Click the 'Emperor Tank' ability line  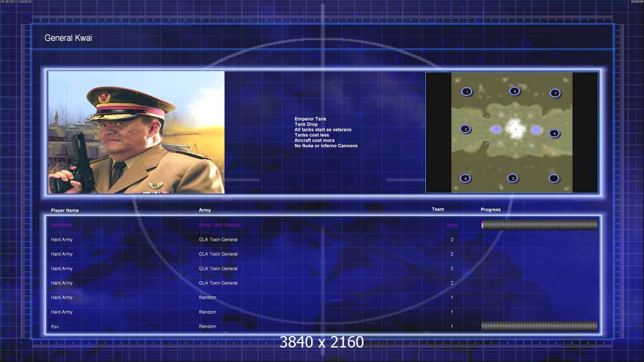(x=310, y=119)
